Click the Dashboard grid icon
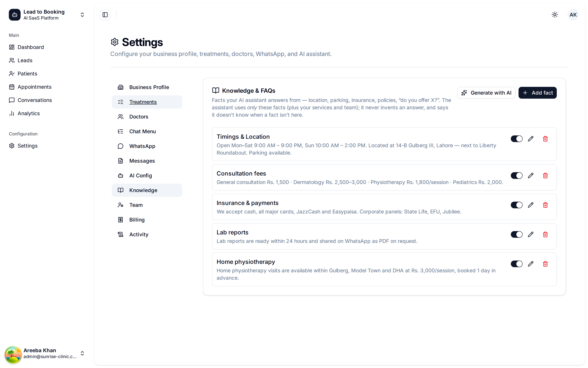The image size is (588, 368). (x=12, y=47)
